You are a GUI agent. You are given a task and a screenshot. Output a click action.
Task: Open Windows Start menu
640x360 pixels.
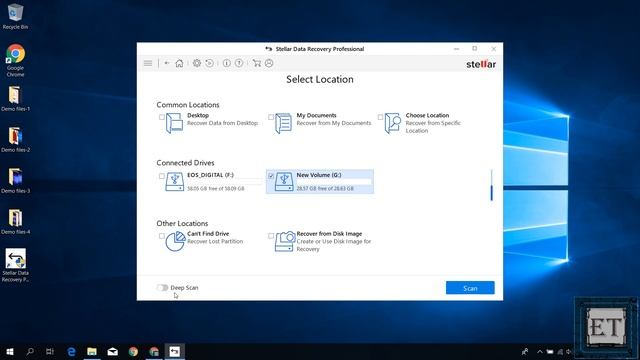[x=10, y=351]
